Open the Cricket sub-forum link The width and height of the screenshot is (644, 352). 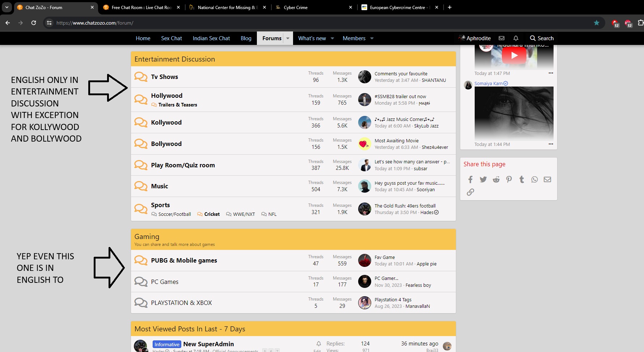212,214
